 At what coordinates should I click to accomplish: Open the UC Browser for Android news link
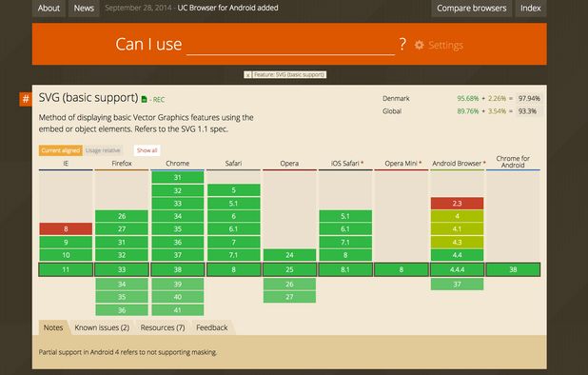click(x=227, y=8)
